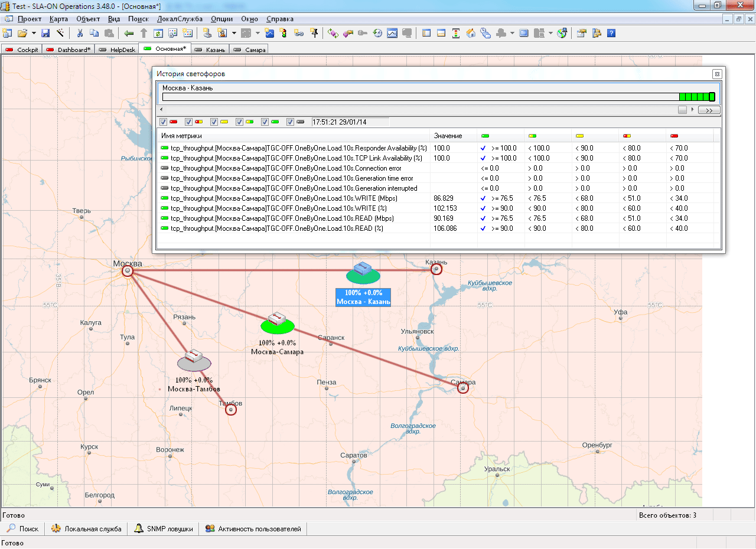Expand dropdown arrow right of the user-object icon
Viewport: 756px width, 549px height.
[234, 33]
